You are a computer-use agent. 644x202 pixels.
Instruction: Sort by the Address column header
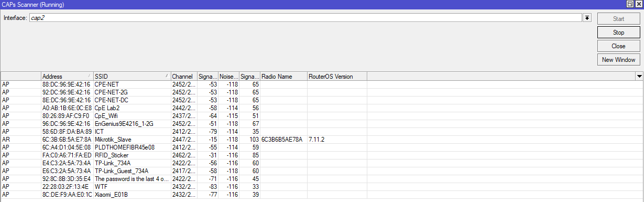click(67, 77)
